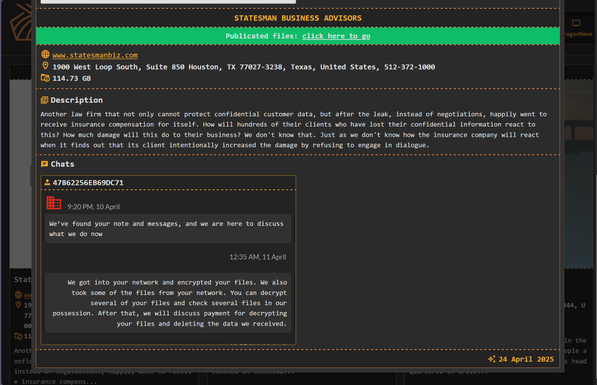The image size is (597, 385).
Task: Click the Description section icon
Action: (x=45, y=100)
